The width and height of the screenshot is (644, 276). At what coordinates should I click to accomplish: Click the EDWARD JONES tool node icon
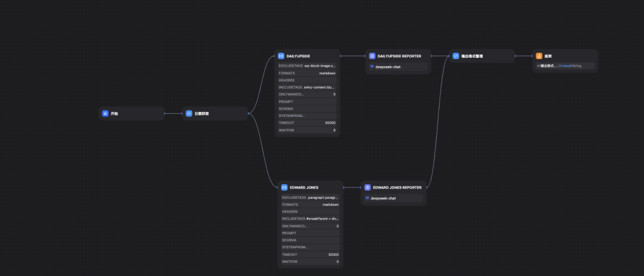click(x=284, y=187)
